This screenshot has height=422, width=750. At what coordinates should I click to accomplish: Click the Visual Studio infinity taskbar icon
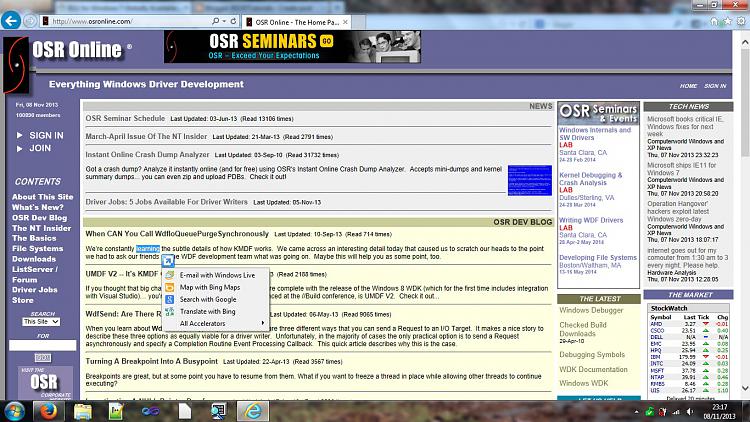[x=150, y=411]
